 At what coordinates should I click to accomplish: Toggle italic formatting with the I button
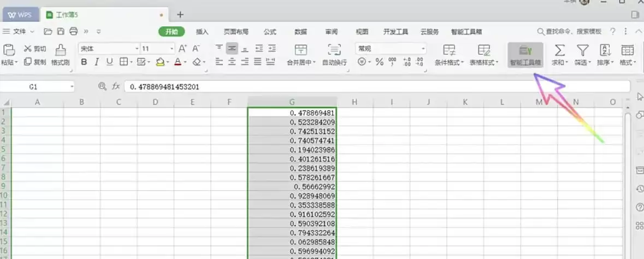click(97, 62)
